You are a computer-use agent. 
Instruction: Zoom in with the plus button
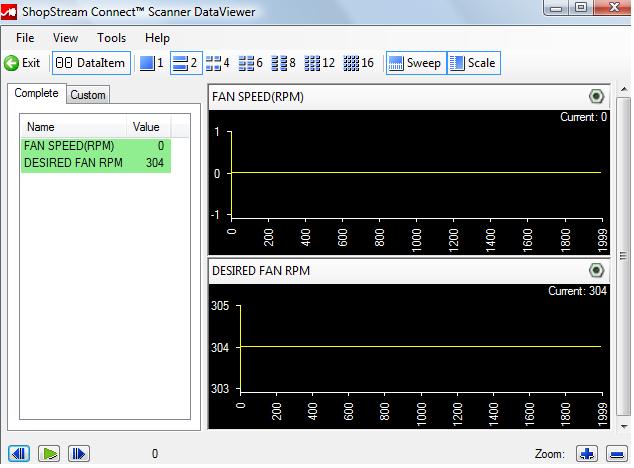tap(587, 454)
